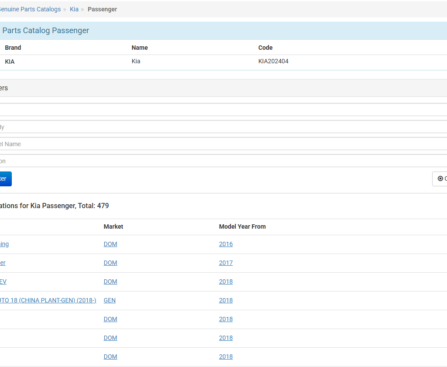Click the Parts Catalog Passenger heading
The width and height of the screenshot is (447, 367).
point(46,30)
